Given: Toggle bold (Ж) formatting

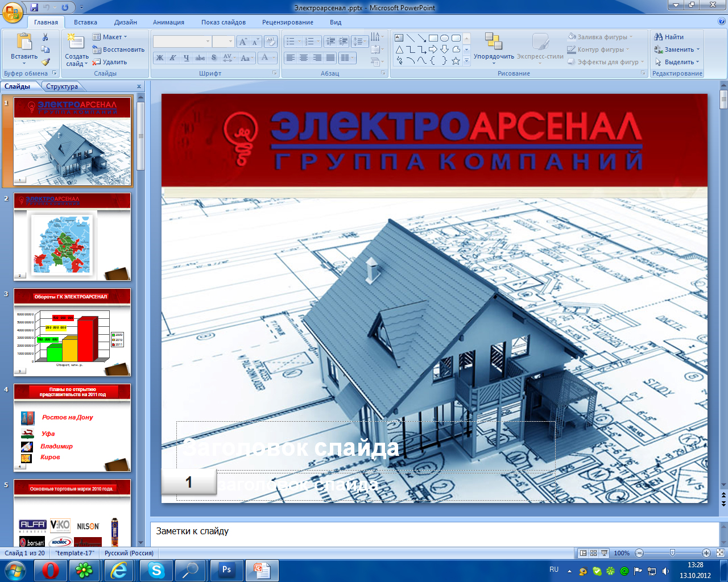Looking at the screenshot, I should 160,57.
